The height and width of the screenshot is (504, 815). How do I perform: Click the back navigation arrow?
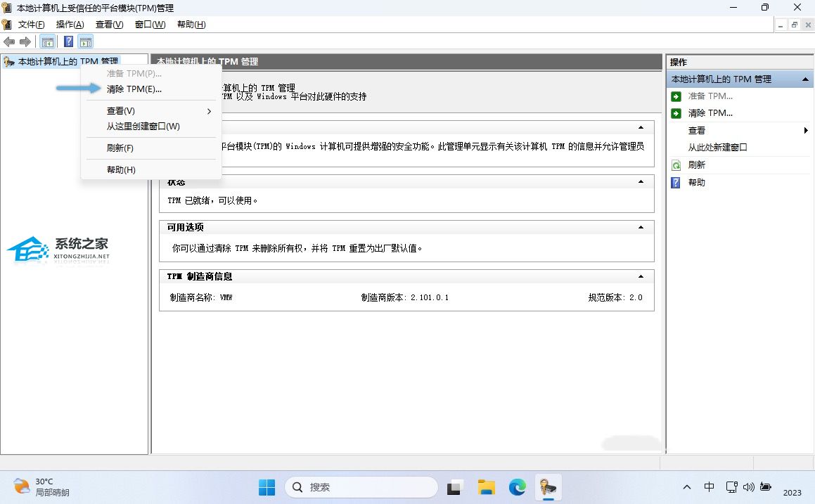pyautogui.click(x=9, y=41)
